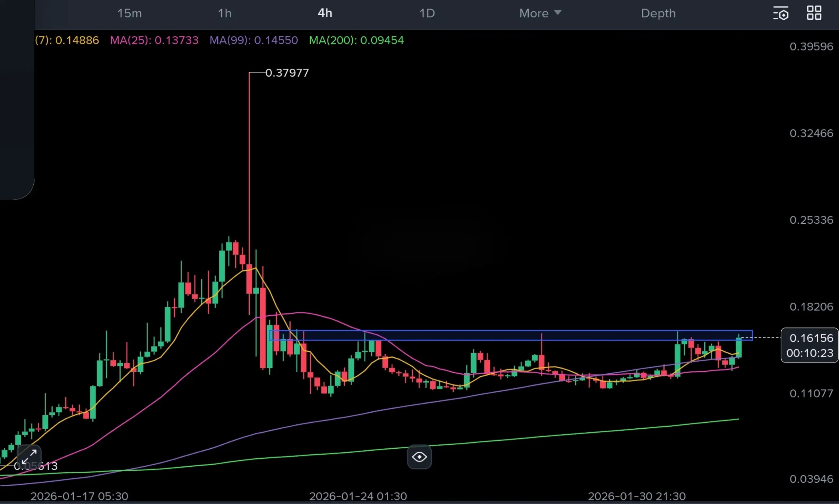This screenshot has width=839, height=504.
Task: Switch to 15m timeframe
Action: pos(129,13)
